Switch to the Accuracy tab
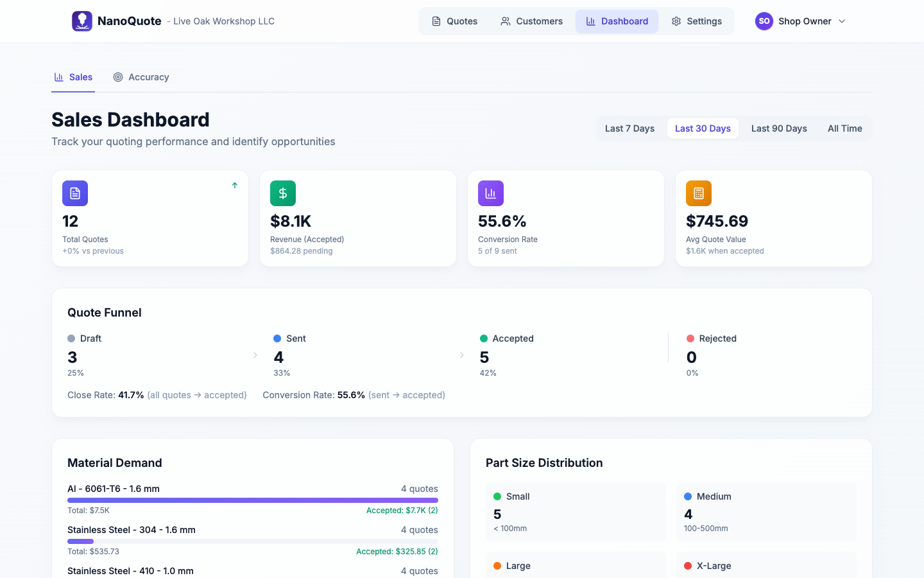 (x=141, y=76)
